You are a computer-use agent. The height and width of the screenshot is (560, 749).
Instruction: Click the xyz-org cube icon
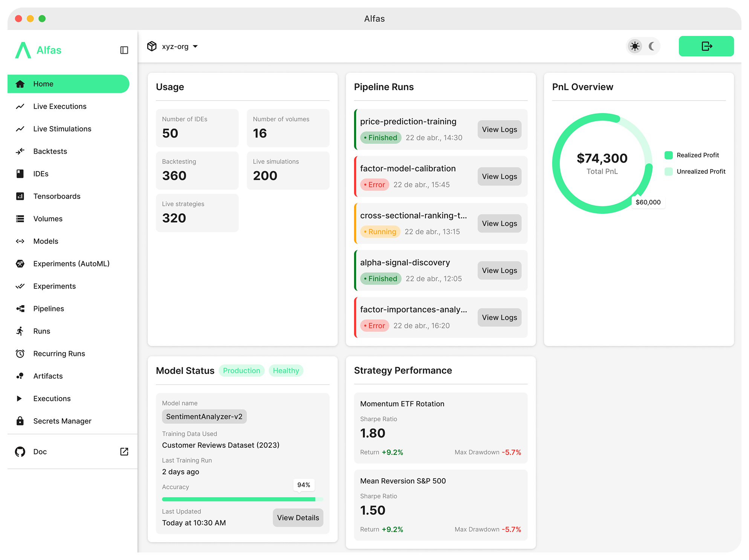[152, 46]
